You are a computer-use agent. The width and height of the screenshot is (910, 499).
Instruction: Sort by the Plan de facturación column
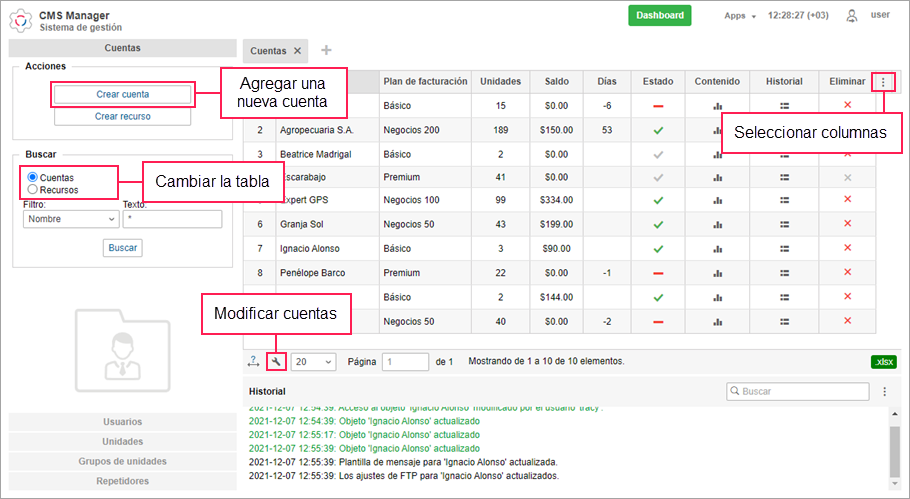click(x=425, y=82)
